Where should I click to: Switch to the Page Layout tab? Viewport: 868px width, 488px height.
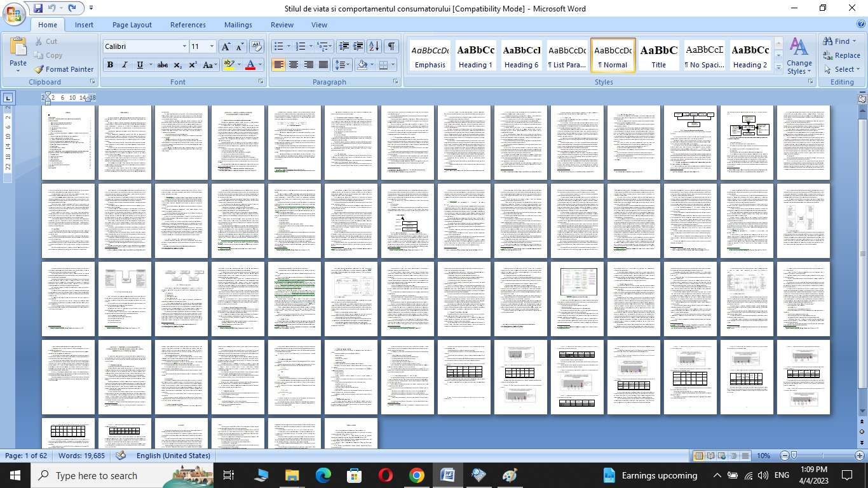point(132,25)
